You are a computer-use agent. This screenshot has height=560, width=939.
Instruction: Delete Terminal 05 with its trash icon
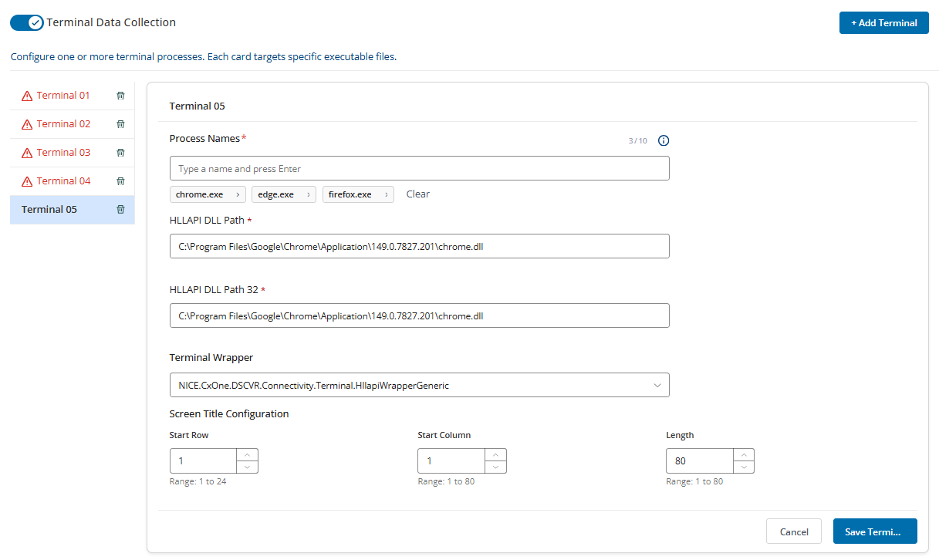point(120,210)
